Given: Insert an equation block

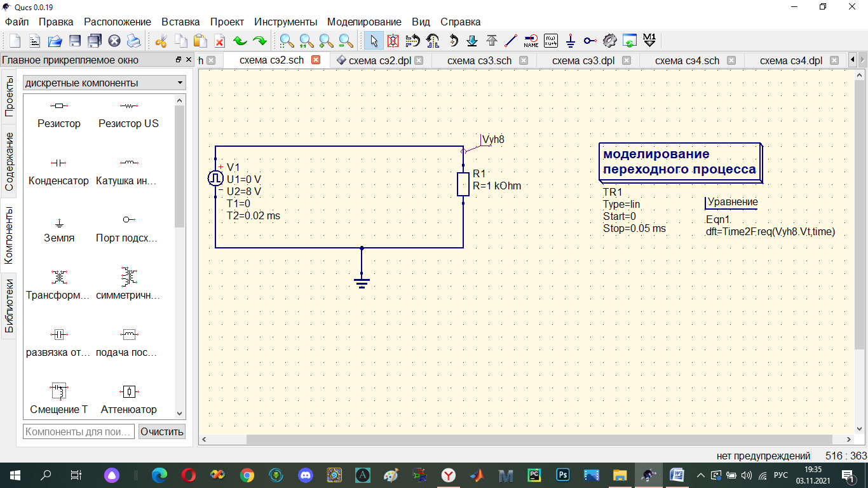Looking at the screenshot, I should pyautogui.click(x=551, y=41).
